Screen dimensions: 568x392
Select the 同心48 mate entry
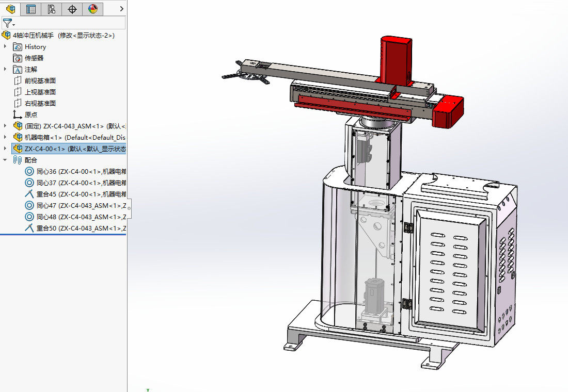tap(81, 217)
